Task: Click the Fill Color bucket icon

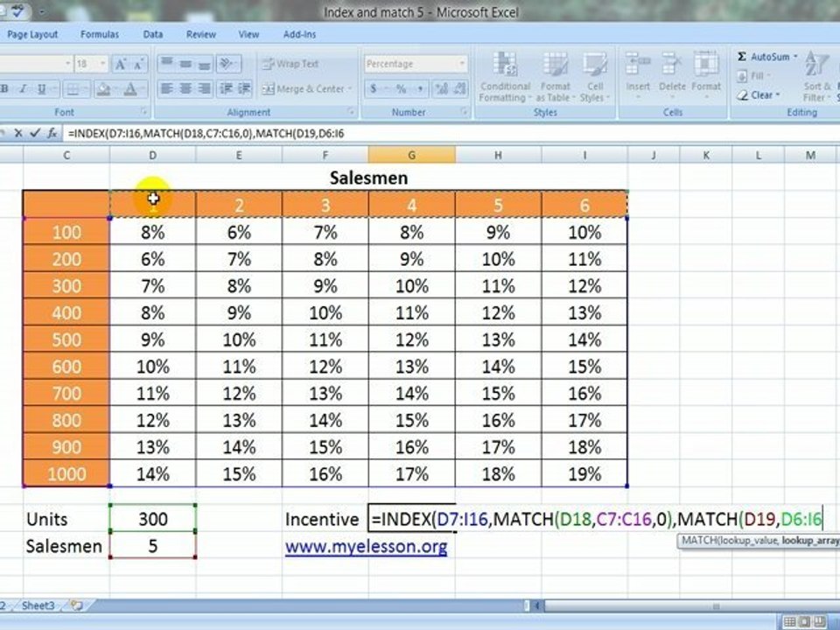Action: point(103,89)
